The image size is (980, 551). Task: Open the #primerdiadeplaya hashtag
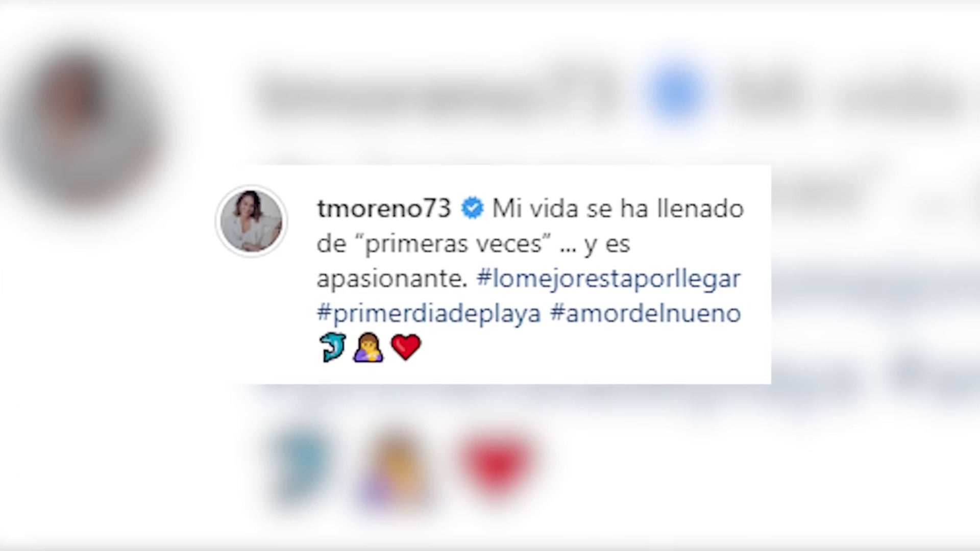(429, 314)
